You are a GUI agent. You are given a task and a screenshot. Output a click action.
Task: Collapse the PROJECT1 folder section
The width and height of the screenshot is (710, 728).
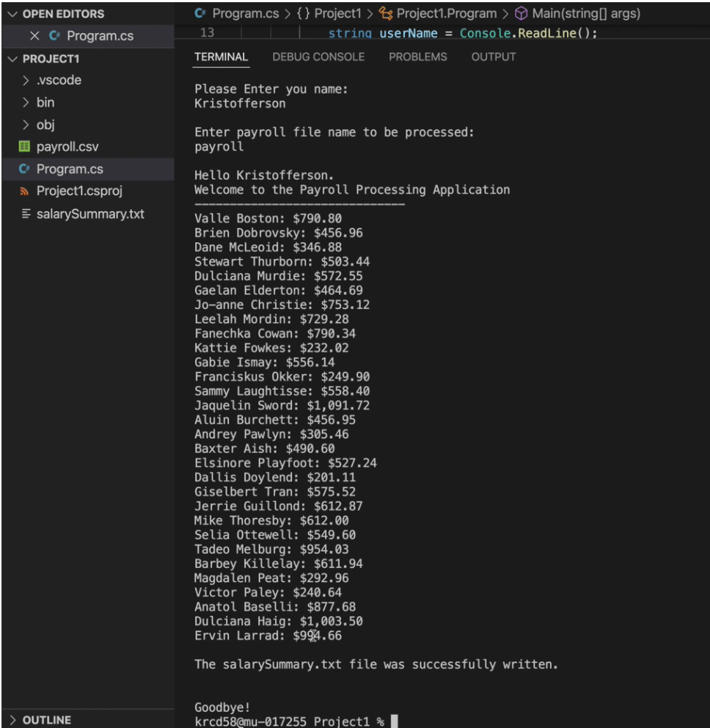click(x=12, y=59)
